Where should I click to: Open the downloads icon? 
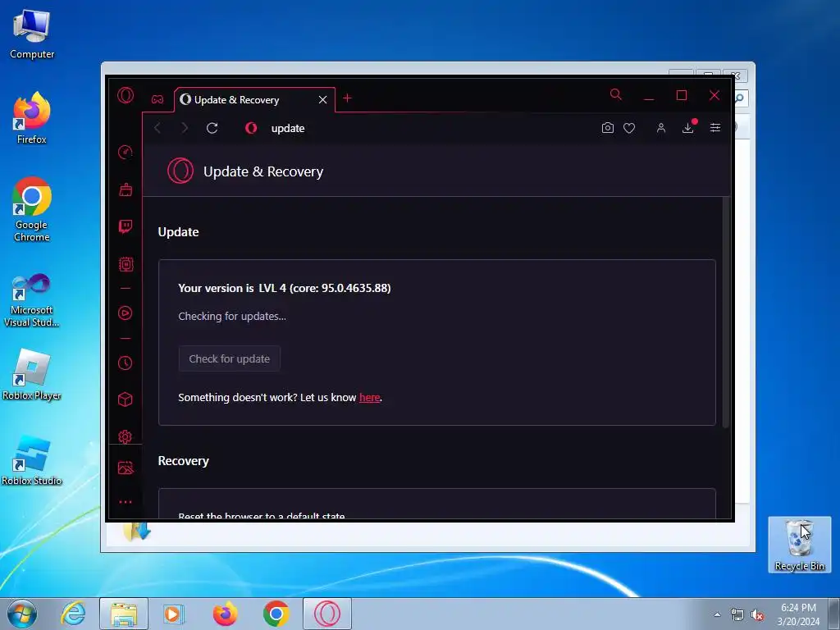point(688,127)
